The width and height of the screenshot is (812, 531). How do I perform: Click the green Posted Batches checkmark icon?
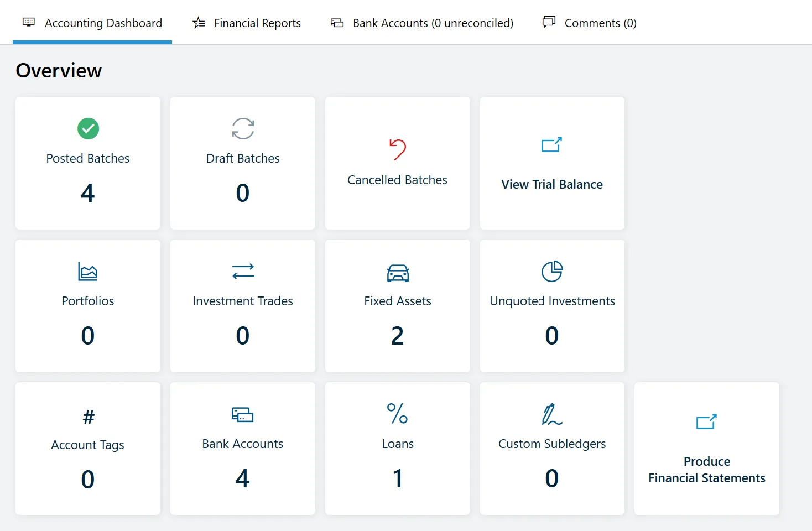pyautogui.click(x=87, y=128)
